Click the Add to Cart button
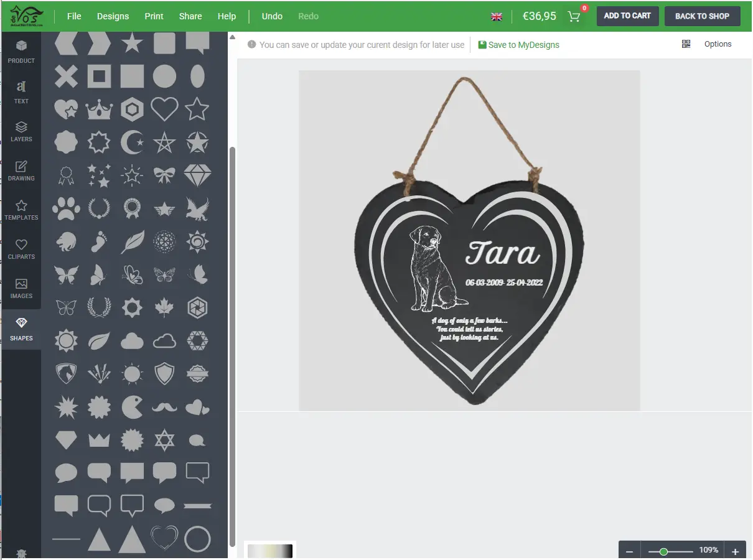Viewport: 753px width, 560px height. tap(627, 16)
